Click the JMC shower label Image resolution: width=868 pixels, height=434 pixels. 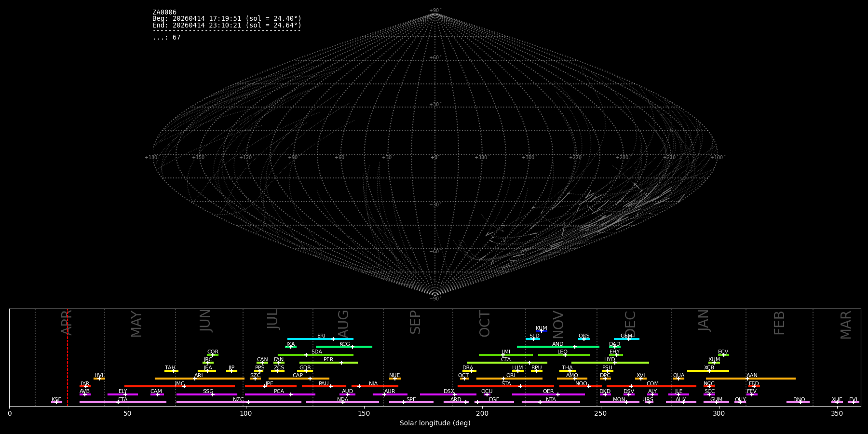[x=180, y=384]
